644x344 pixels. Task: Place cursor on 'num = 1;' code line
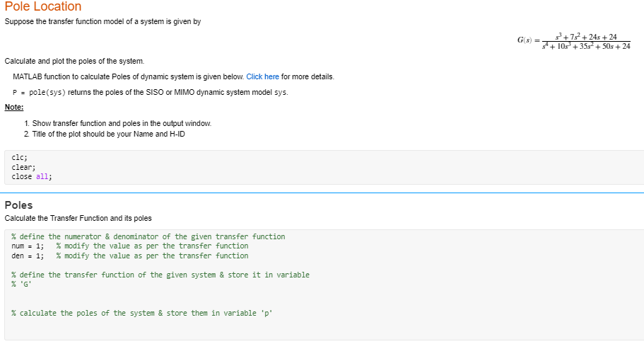pyautogui.click(x=130, y=246)
